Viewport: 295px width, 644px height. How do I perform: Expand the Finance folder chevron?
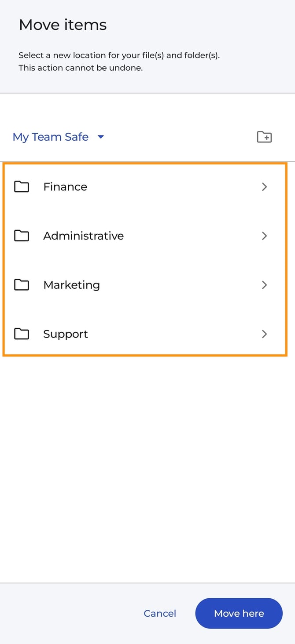point(265,186)
